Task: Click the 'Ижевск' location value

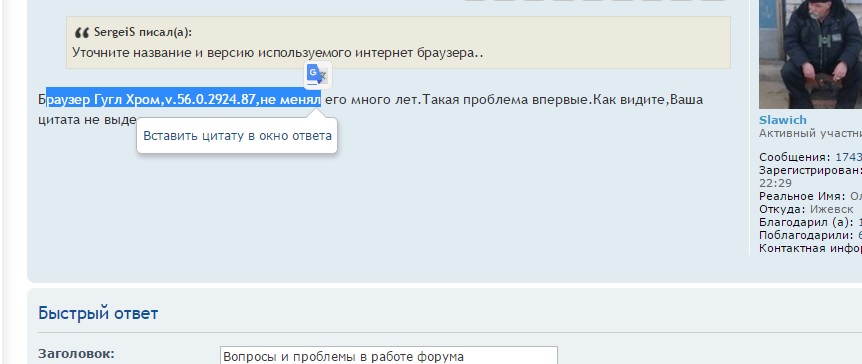Action: [x=832, y=209]
